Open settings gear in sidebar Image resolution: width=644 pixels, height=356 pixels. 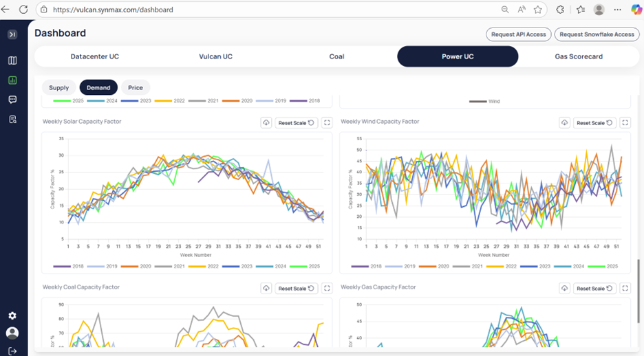point(12,315)
